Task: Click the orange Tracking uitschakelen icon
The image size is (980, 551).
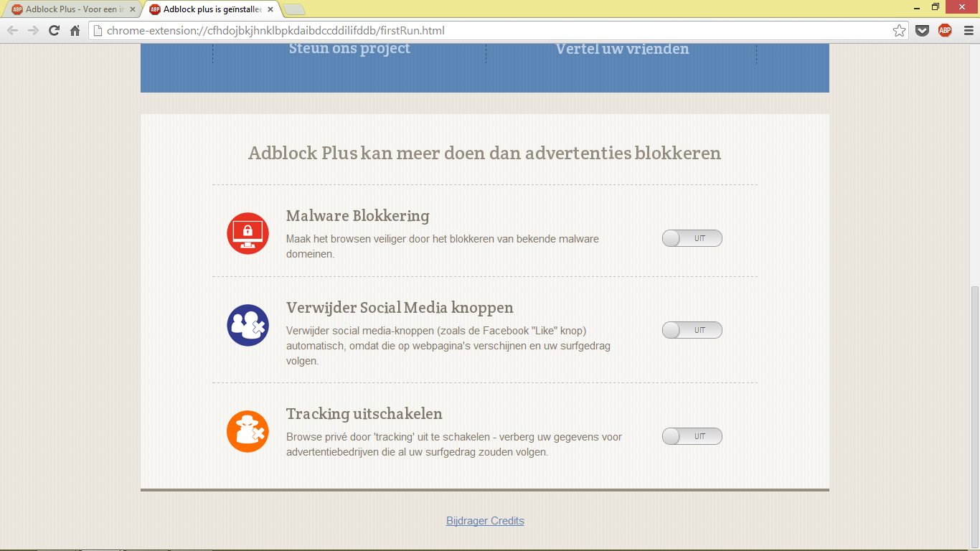Action: (x=248, y=431)
